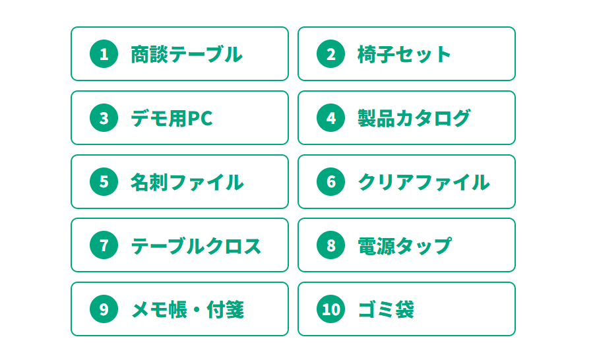The height and width of the screenshot is (364, 595).
Task: Select the number 5 green badge
Action: click(104, 181)
